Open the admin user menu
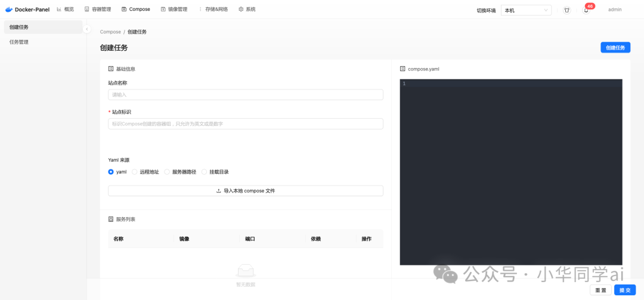Screen dimensions: 644x300 [x=615, y=10]
